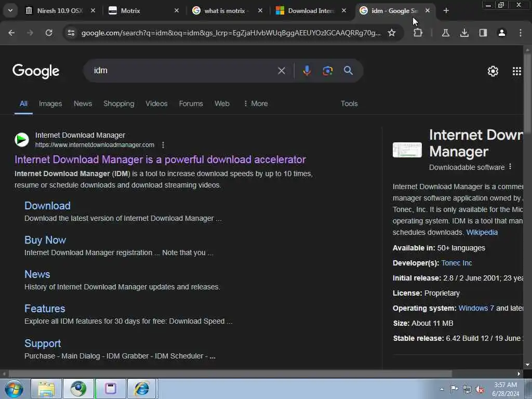Open the Windows Start menu
This screenshot has height=399, width=532.
14,389
